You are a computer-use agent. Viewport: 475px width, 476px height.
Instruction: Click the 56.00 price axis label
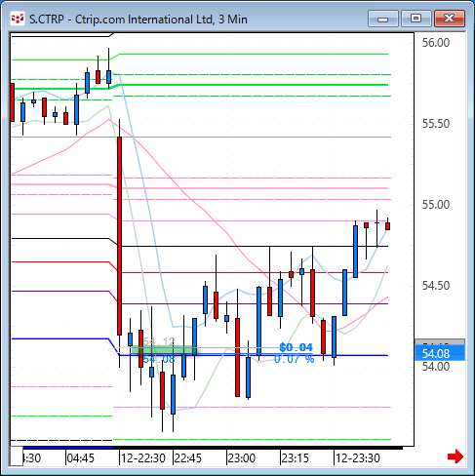coord(436,43)
